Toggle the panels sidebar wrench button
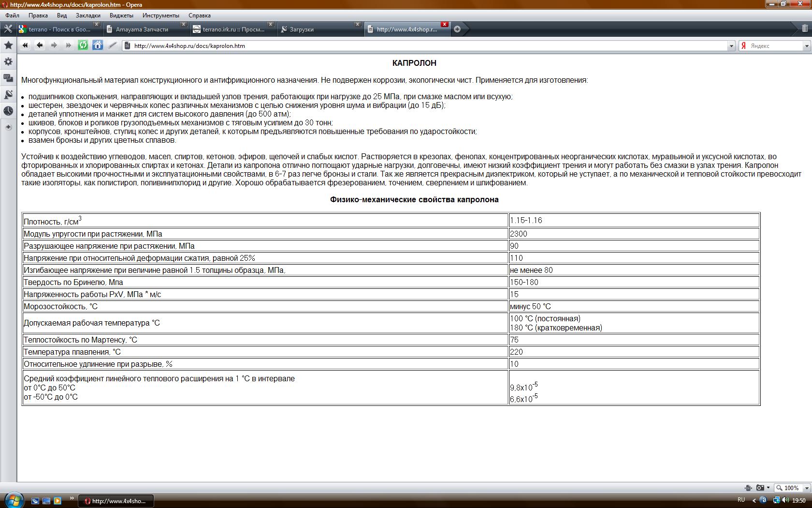This screenshot has height=508, width=812. [8, 29]
